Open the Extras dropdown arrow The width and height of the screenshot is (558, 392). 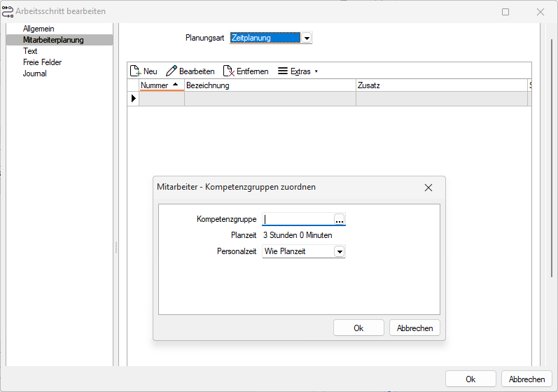point(316,71)
